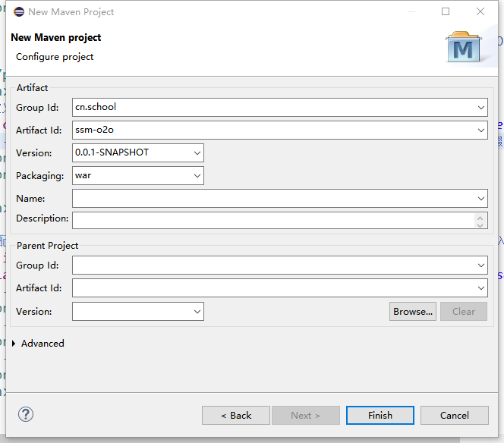Open the 0.0.1-SNAPSHOT Version dropdown
The height and width of the screenshot is (443, 504).
point(197,153)
